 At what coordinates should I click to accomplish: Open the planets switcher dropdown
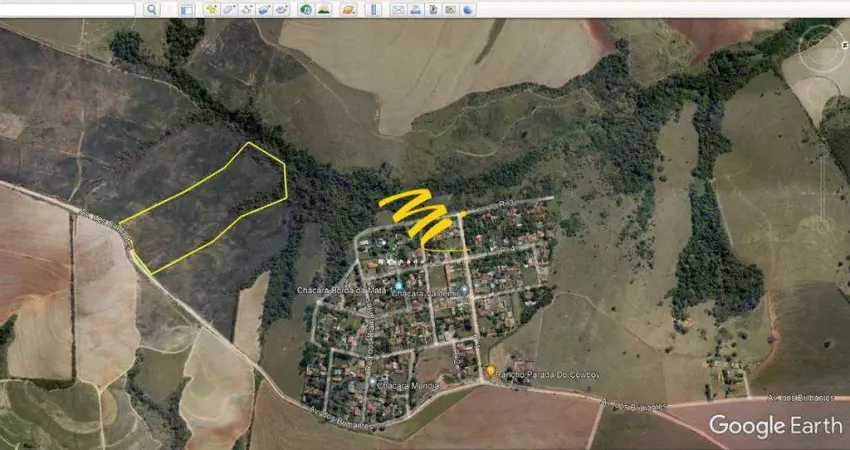tap(347, 9)
